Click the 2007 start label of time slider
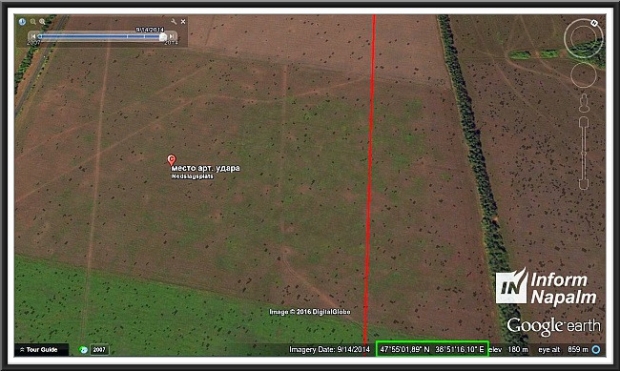The image size is (620, 371). point(34,43)
